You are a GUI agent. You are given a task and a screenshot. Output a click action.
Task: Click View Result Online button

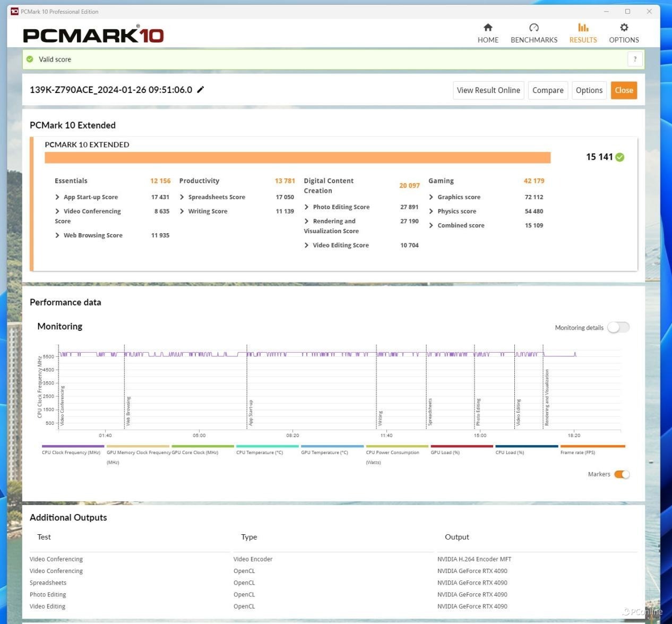[x=488, y=90]
